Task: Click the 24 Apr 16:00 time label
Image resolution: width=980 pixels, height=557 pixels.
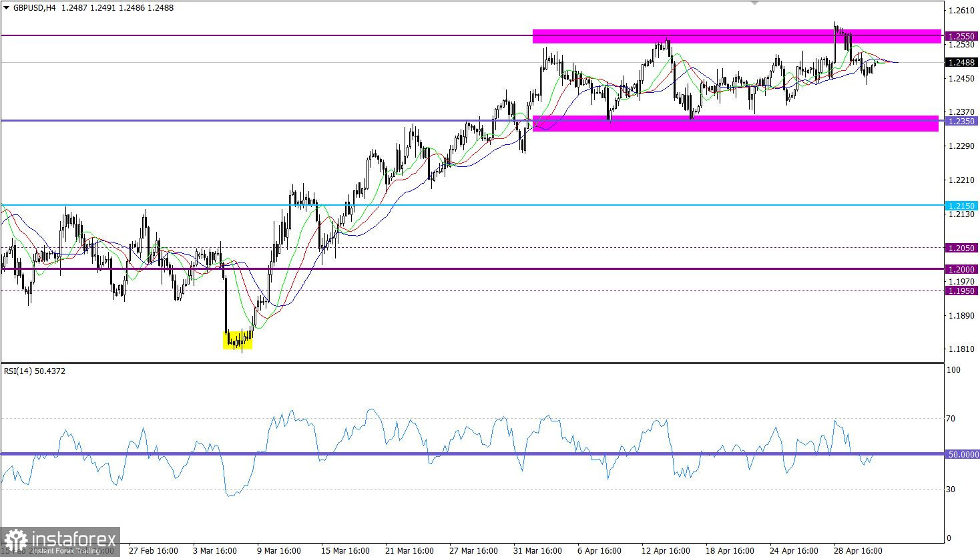Action: (794, 551)
